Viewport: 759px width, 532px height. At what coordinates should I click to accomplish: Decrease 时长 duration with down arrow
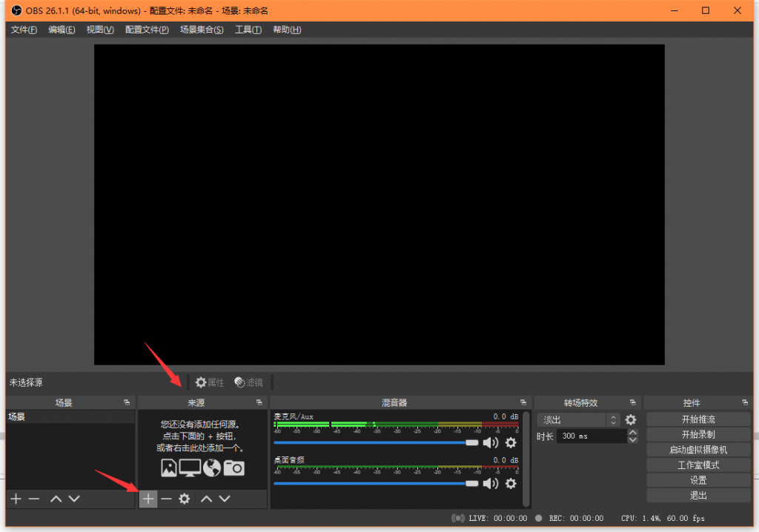(x=632, y=439)
